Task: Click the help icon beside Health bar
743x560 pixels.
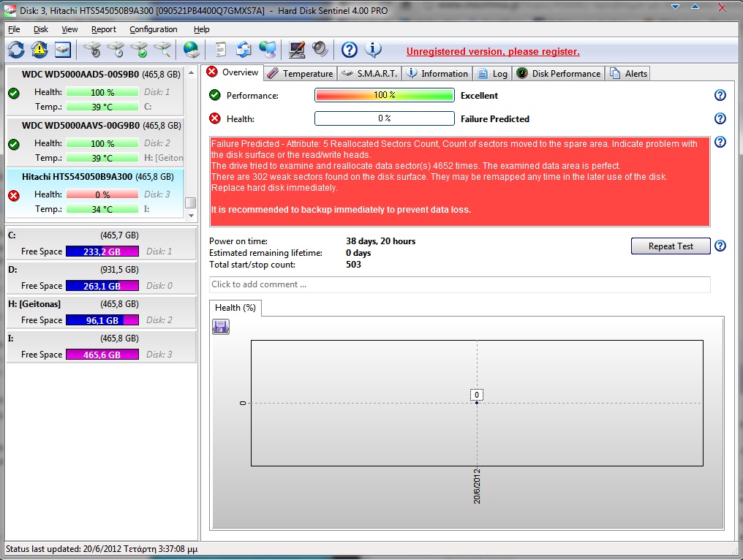Action: point(720,118)
